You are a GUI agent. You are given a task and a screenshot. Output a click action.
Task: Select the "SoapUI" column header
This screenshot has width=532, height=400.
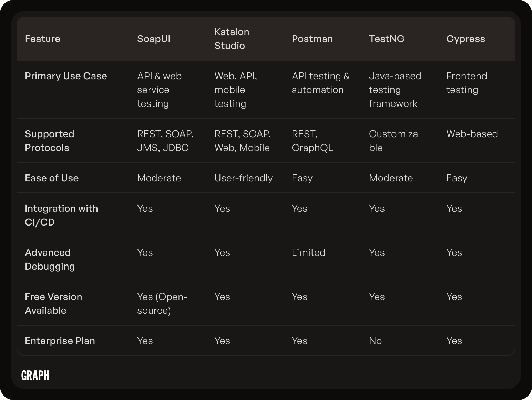click(154, 39)
